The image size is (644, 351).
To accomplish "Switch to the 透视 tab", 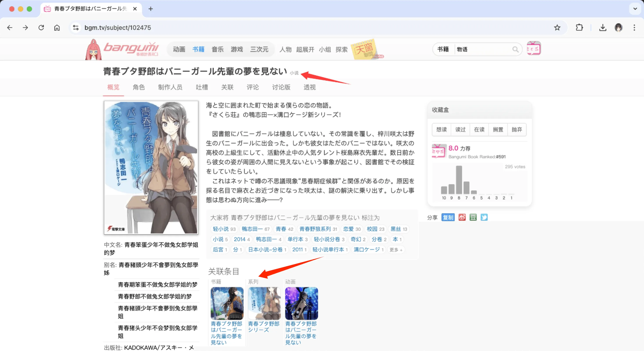I will click(310, 87).
